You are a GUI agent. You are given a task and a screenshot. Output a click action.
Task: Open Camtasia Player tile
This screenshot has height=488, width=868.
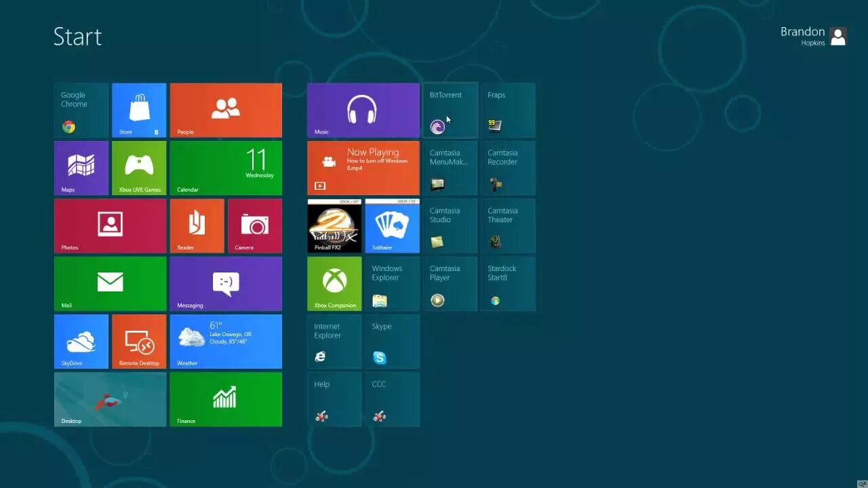pyautogui.click(x=450, y=284)
